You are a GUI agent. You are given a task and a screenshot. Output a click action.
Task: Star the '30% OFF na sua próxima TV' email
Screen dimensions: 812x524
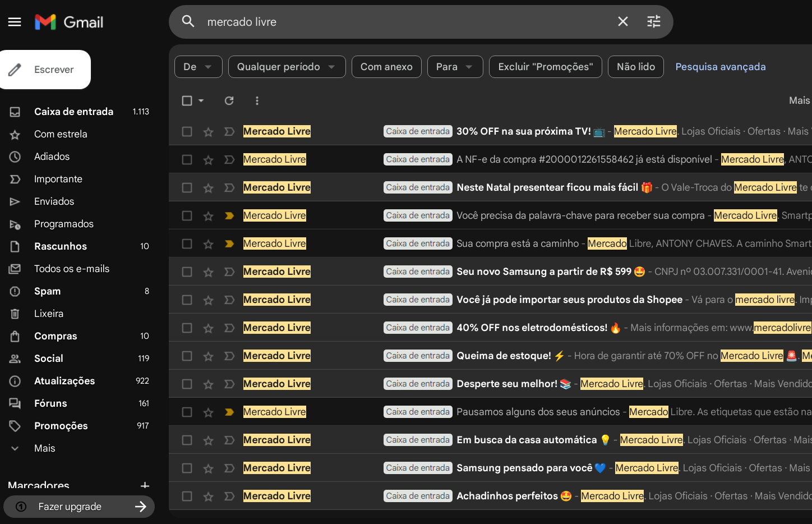coord(208,132)
